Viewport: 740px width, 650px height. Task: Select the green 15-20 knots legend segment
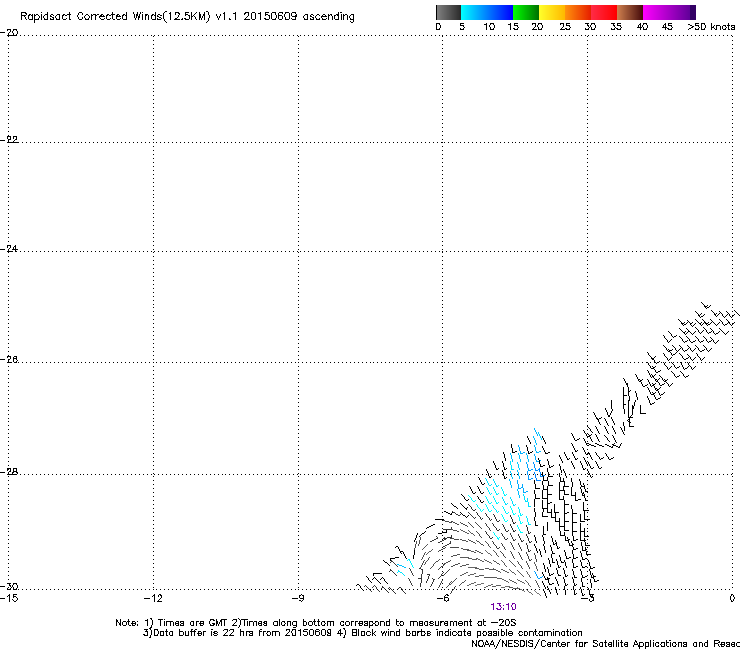526,12
